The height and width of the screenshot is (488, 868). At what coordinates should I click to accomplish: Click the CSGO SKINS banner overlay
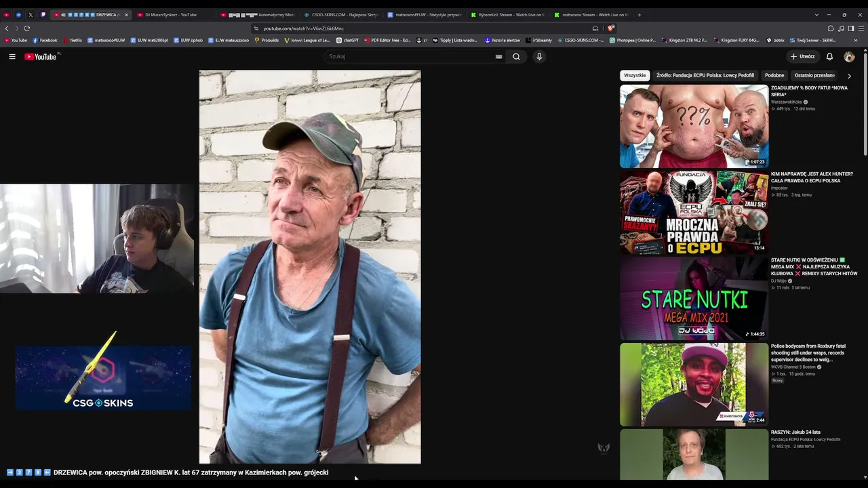pos(103,378)
